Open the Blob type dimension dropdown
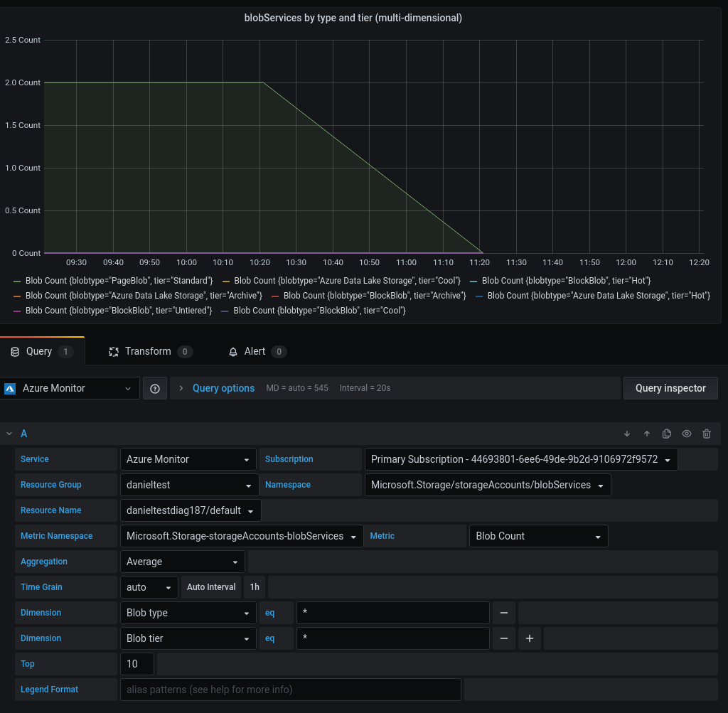 [x=188, y=613]
